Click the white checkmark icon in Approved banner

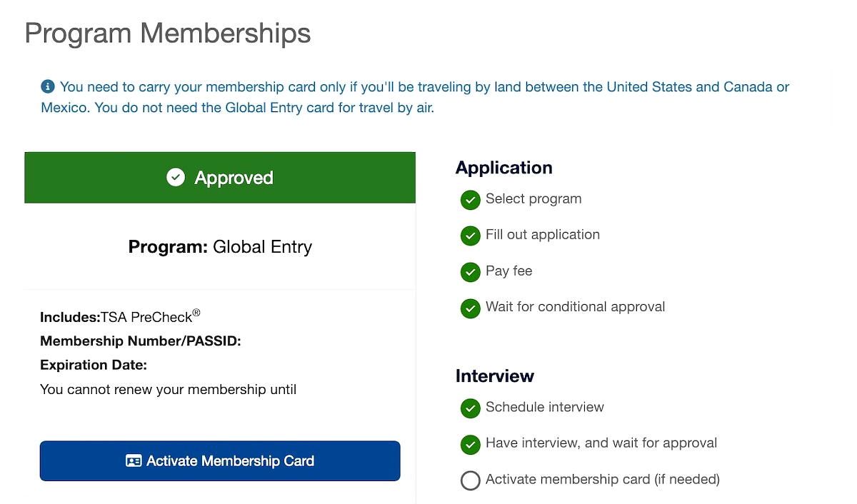[176, 178]
